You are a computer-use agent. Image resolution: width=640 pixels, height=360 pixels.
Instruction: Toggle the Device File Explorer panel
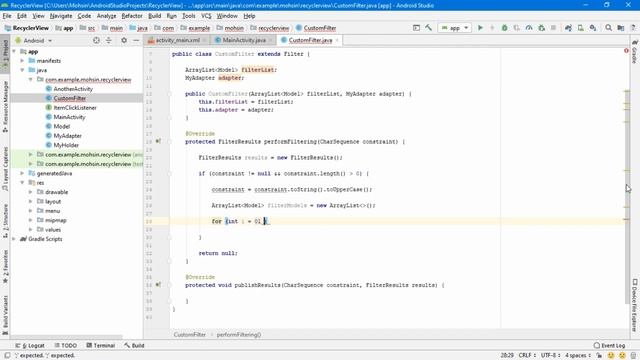coord(635,305)
